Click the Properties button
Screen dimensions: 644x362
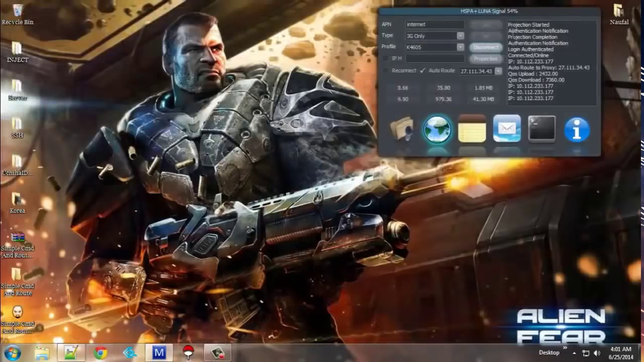pos(486,59)
